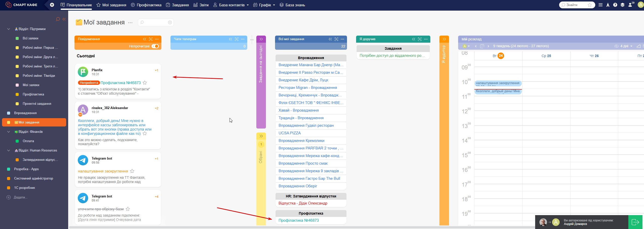This screenshot has height=229, width=644.
Task: Click the Telegram bot avatar at 09:58
Action: 83,160
